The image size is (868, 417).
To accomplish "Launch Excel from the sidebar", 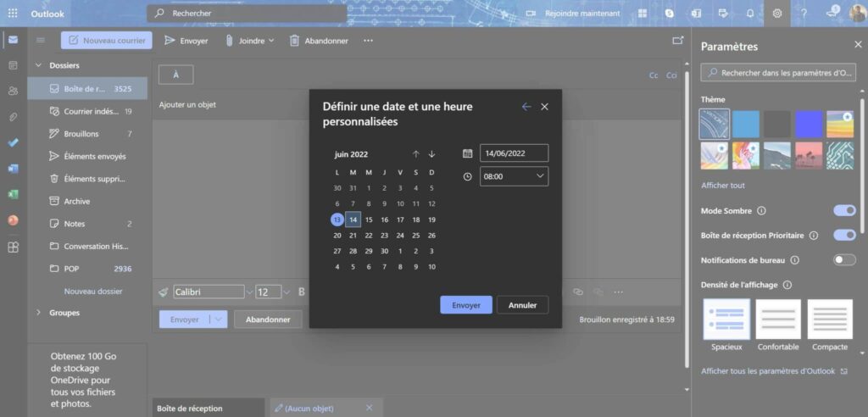I will click(13, 194).
